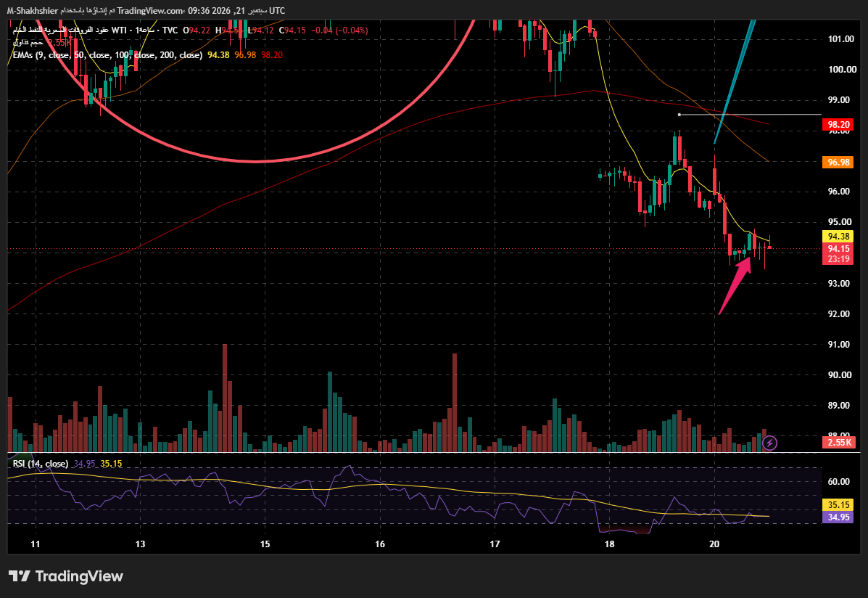The image size is (868, 598).
Task: Click date 16 on the time axis
Action: 380,544
